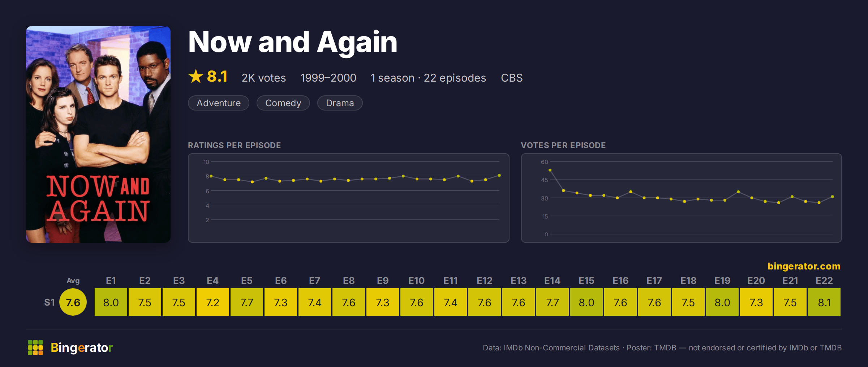The width and height of the screenshot is (868, 367).
Task: Click the Bingerator brand name text
Action: (82, 347)
